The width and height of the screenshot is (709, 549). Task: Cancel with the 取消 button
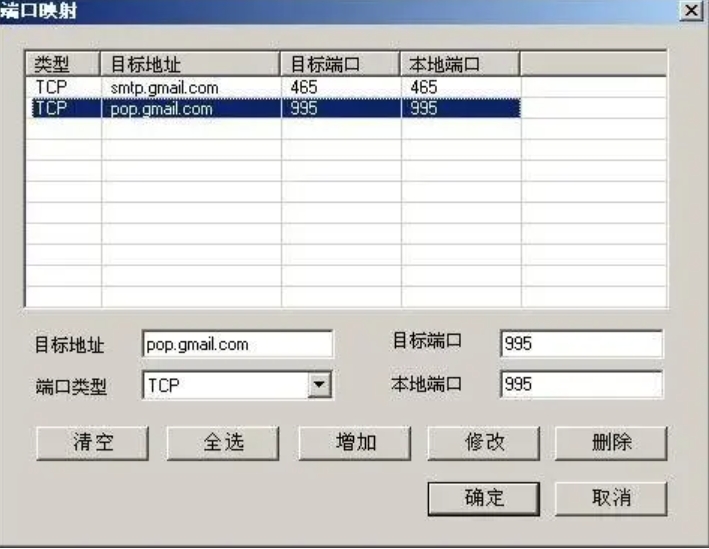611,498
